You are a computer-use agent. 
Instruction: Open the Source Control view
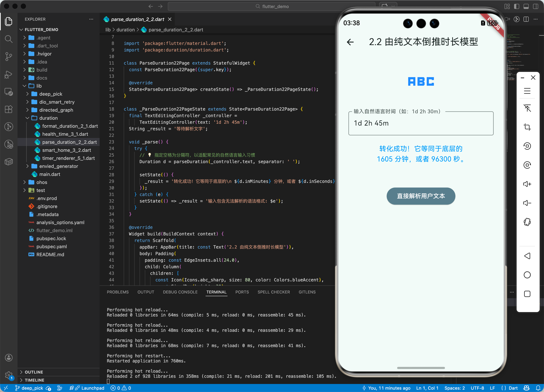(9, 56)
